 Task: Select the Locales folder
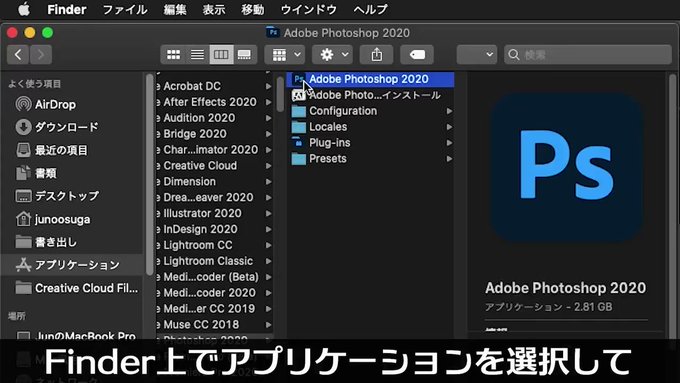371,127
